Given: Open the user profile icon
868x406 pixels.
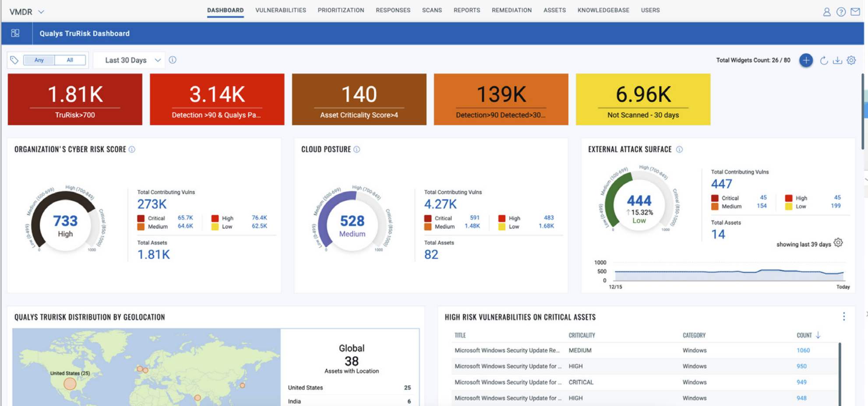Looking at the screenshot, I should [x=826, y=12].
